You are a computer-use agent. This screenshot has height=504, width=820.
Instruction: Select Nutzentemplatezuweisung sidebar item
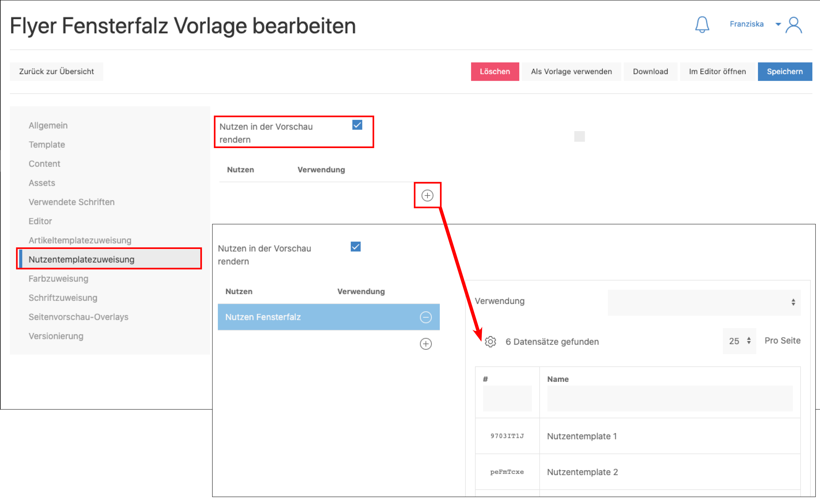pos(81,259)
